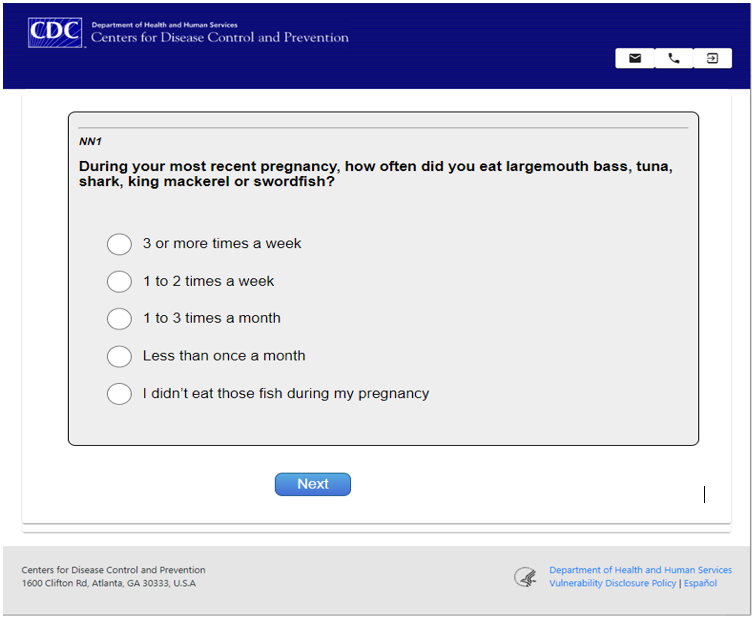Click the CDC Atlanta address in footer
Image resolution: width=755 pixels, height=618 pixels.
tap(109, 584)
